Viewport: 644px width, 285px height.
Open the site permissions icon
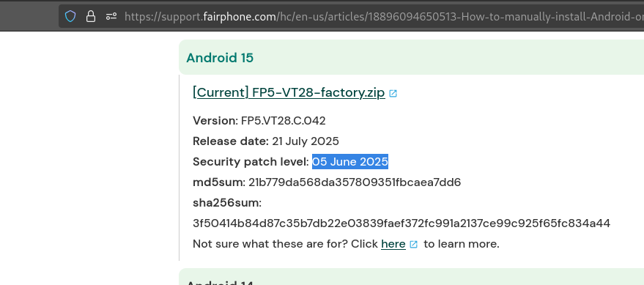(x=111, y=16)
